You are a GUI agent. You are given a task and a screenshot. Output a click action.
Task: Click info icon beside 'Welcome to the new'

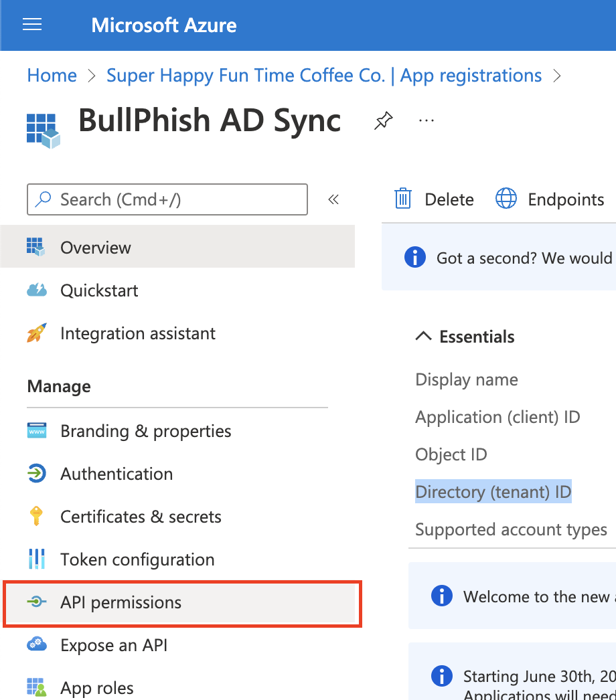click(442, 596)
